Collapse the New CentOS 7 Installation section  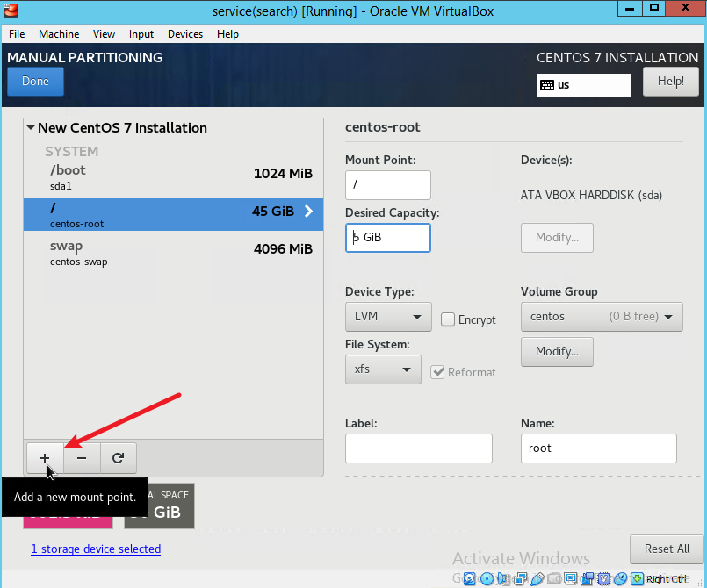coord(30,128)
